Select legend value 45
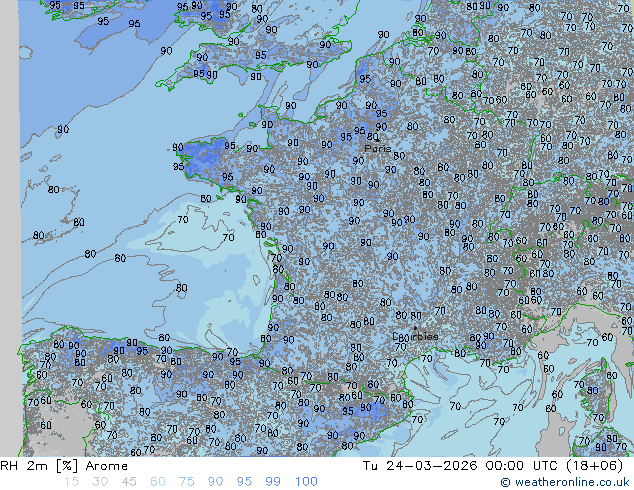The image size is (634, 490). [129, 482]
